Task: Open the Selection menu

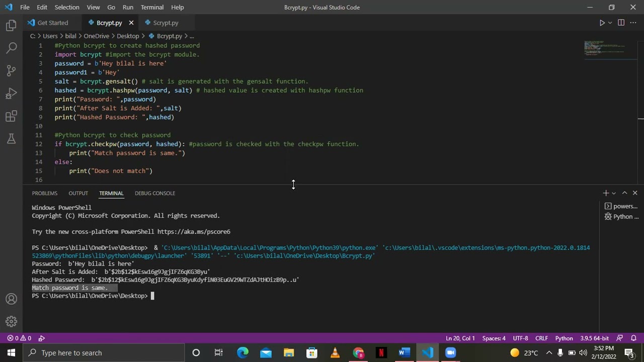Action: point(67,7)
